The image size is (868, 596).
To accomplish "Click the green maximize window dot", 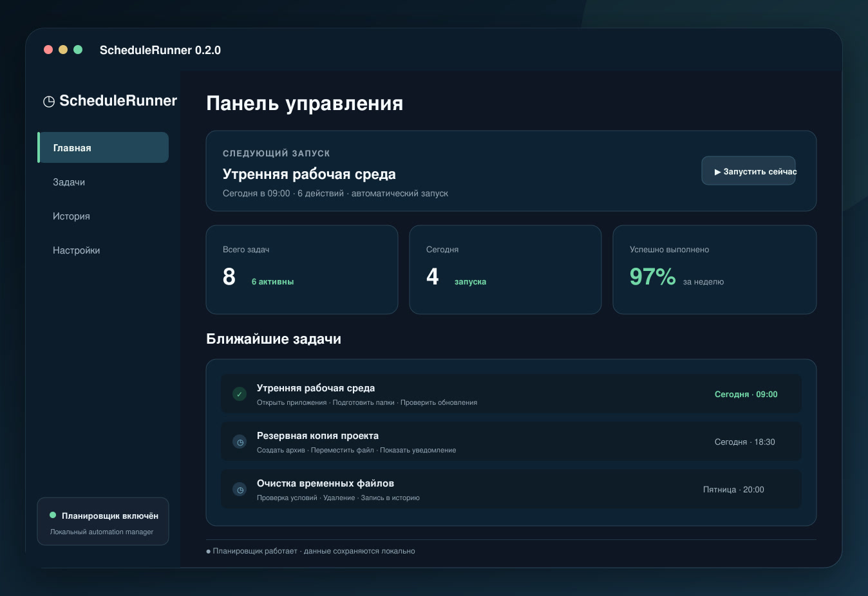I will coord(78,50).
